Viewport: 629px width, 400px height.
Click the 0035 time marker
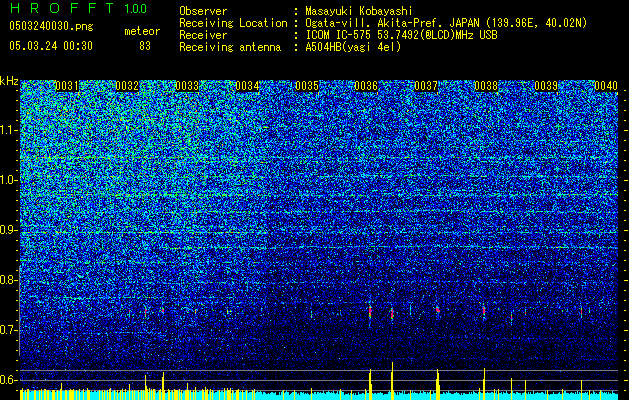coord(307,86)
